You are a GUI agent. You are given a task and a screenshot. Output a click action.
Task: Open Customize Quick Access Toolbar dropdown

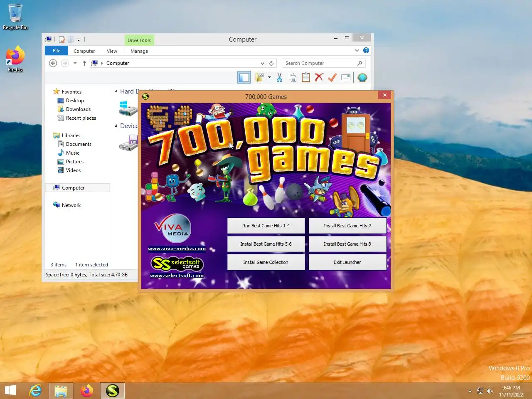(x=79, y=40)
